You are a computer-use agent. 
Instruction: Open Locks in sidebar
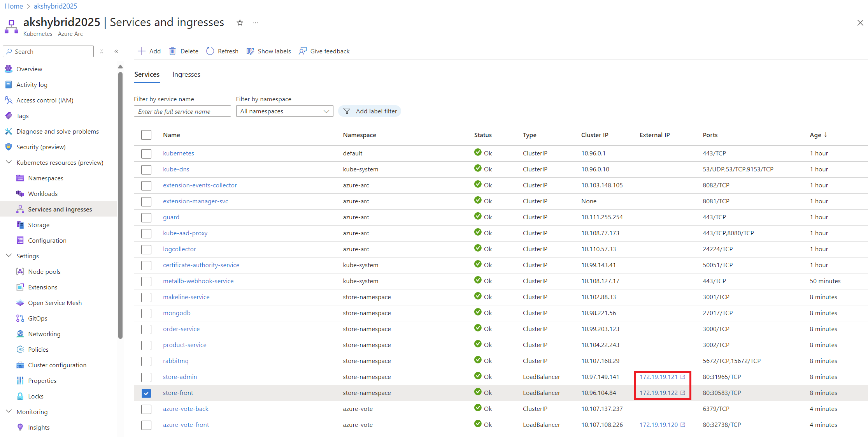(35, 396)
